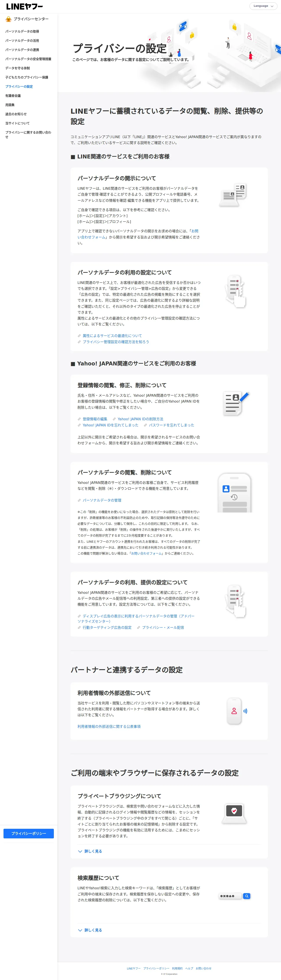Screen dimensions: 281x980
Task: Open Yahoo! JAPAN IDを忘れてしまった link
Action: click(x=111, y=425)
